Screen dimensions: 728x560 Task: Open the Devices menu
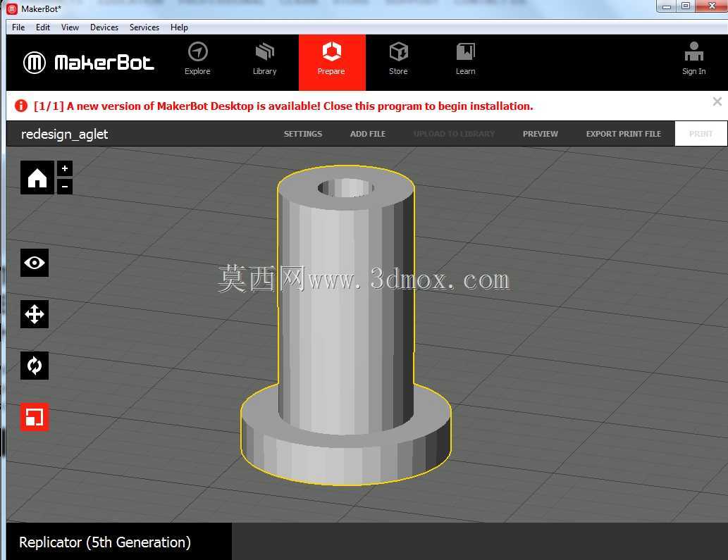click(104, 27)
